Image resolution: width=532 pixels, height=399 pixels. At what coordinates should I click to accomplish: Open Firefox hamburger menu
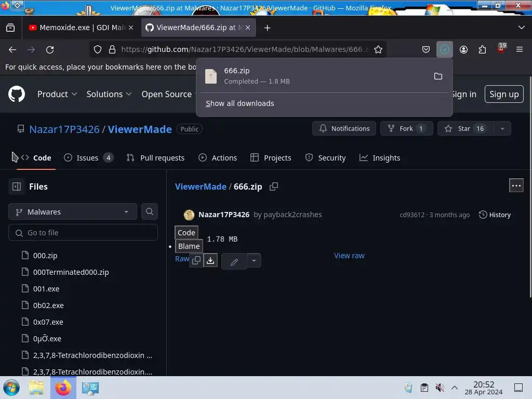point(520,49)
